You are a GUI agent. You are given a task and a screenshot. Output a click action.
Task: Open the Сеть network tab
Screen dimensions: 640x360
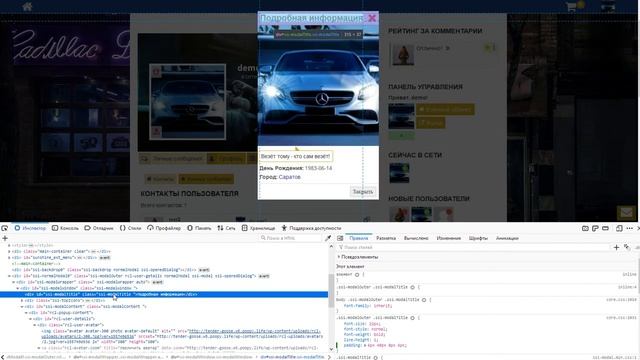coord(227,228)
